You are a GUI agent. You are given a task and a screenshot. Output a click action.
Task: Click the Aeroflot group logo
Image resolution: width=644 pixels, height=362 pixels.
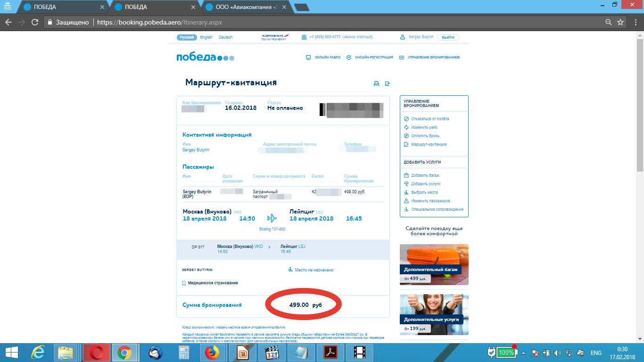[x=275, y=37]
